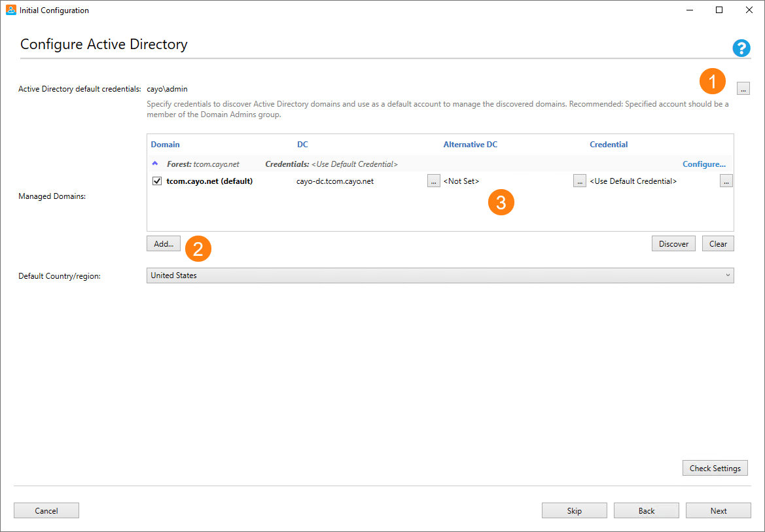The height and width of the screenshot is (532, 765).
Task: Maximize the Initial Configuration window
Action: tap(719, 10)
